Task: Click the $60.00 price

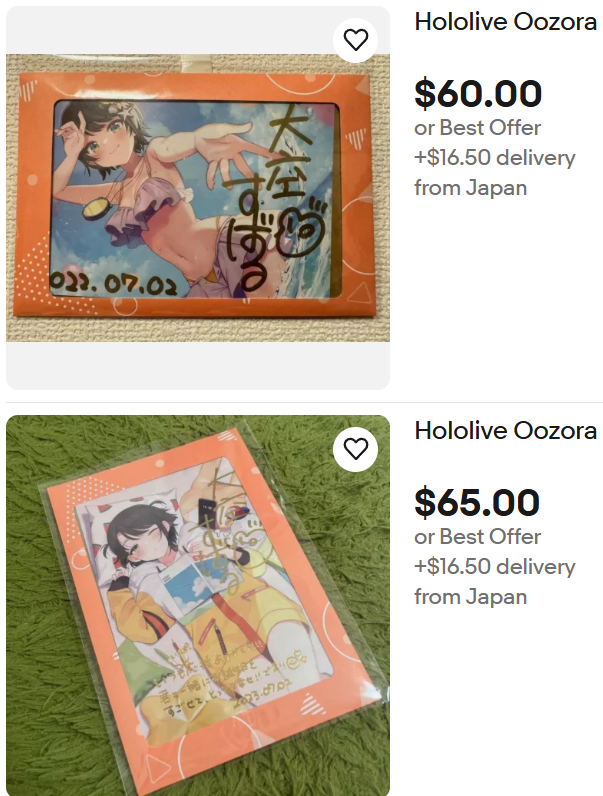Action: pos(478,93)
